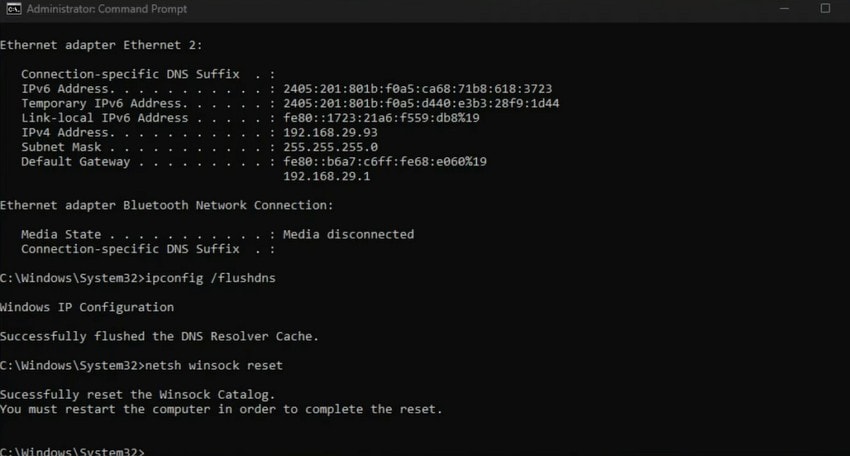Click the 'Sucessfully reset the Winsock Catalog.' message

137,395
